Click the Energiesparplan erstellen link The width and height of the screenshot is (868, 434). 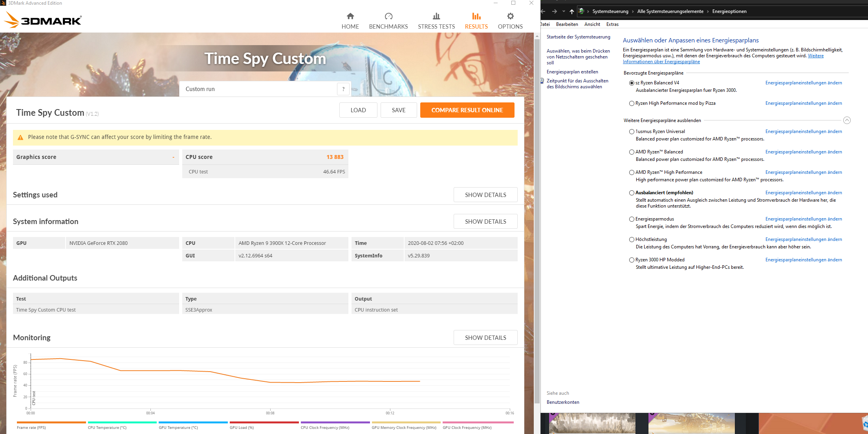(x=572, y=72)
